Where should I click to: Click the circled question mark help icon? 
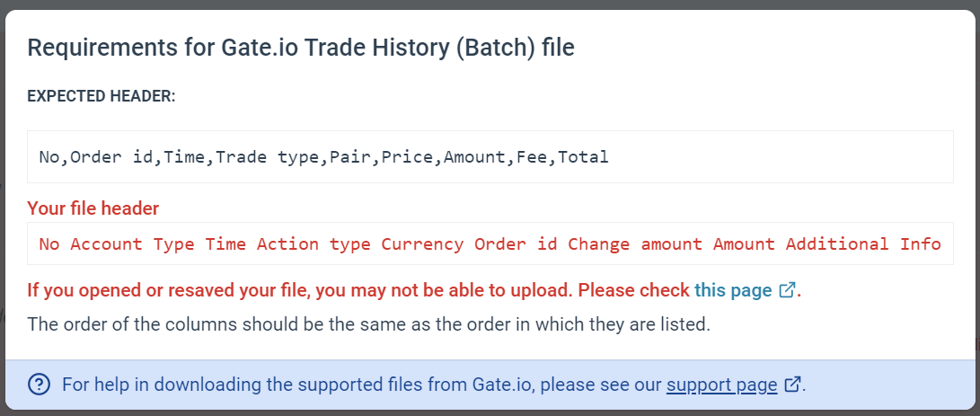(x=40, y=384)
